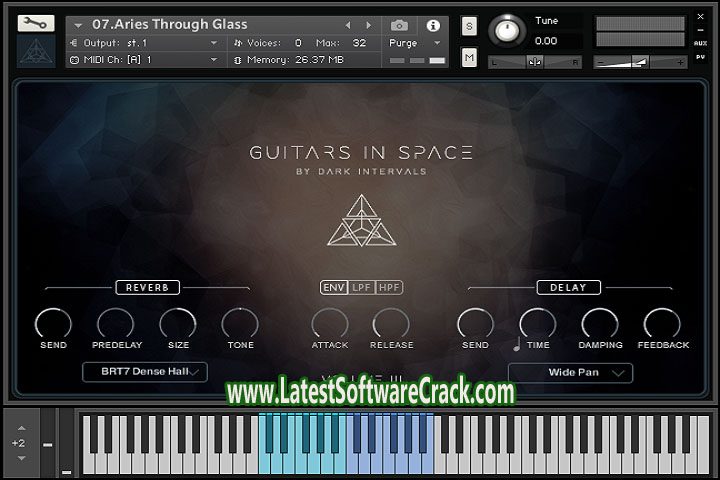Minimize the instrument with the minus button
The width and height of the screenshot is (720, 480).
pos(700,30)
